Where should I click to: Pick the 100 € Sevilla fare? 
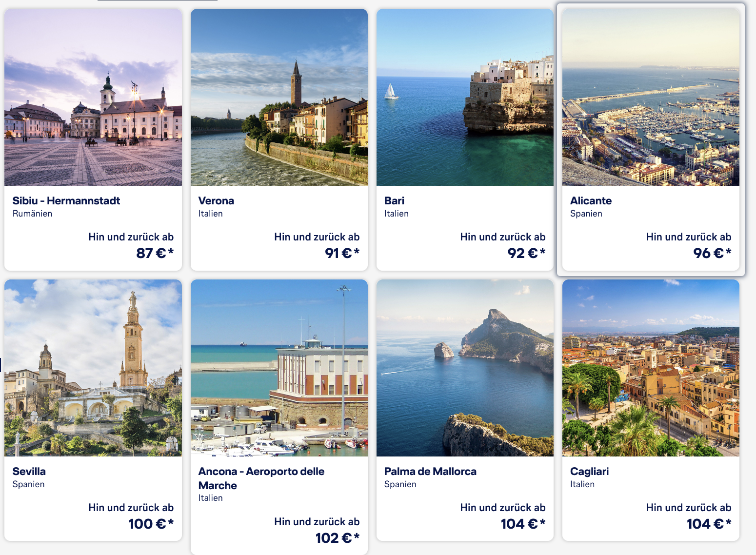(151, 524)
